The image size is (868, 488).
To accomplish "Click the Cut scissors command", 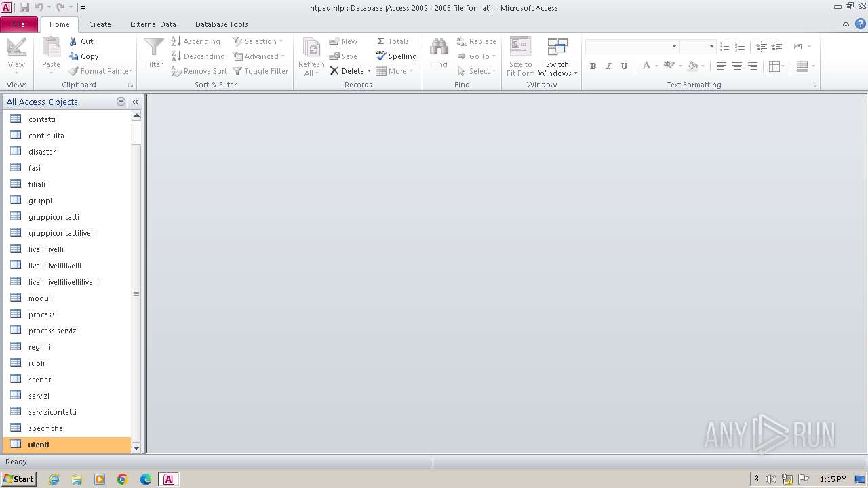I will click(x=81, y=41).
